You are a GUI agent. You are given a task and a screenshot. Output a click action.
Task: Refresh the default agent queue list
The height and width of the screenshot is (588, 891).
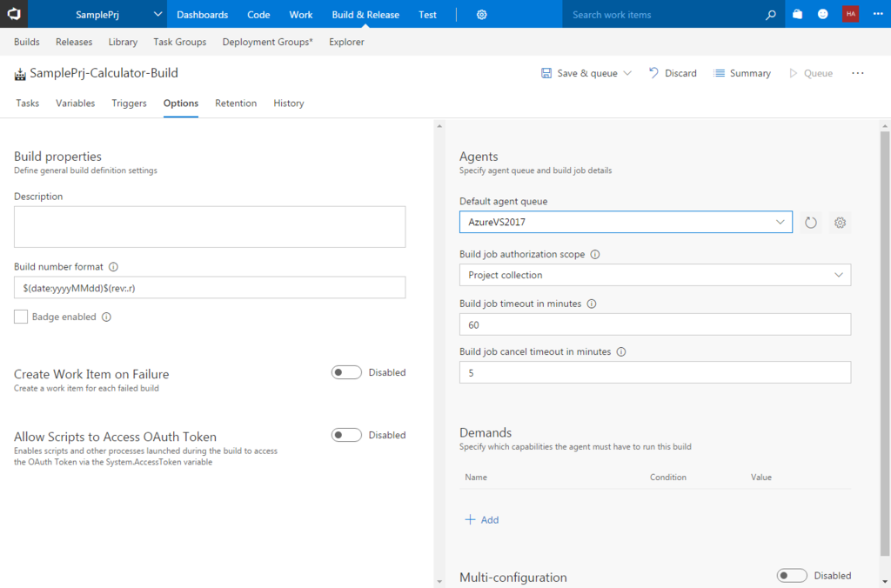pos(811,223)
